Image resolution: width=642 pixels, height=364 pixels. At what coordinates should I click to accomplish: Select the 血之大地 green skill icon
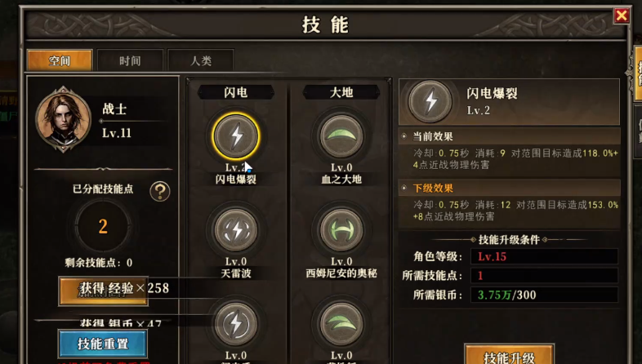pyautogui.click(x=341, y=136)
